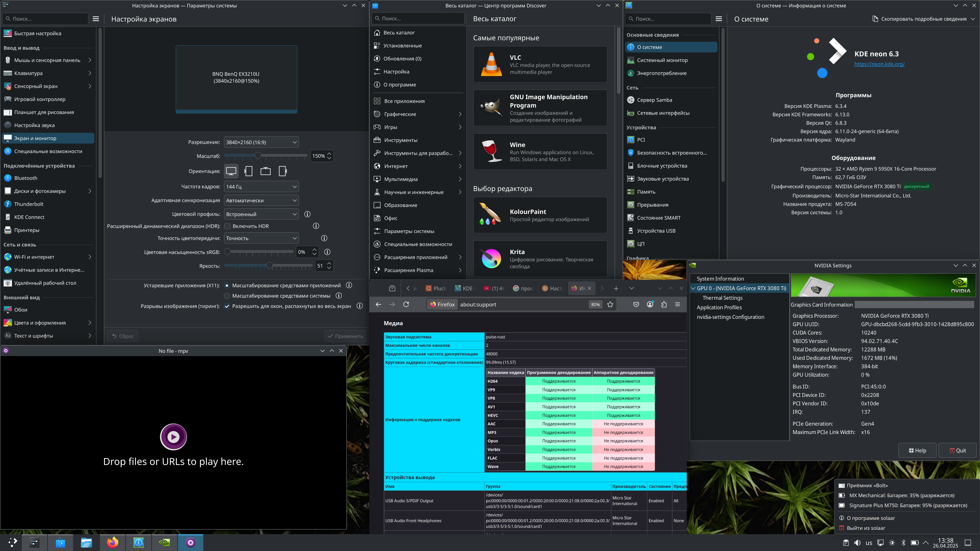Viewport: 980px width, 551px height.
Task: Open Firefox from the taskbar
Action: [113, 543]
